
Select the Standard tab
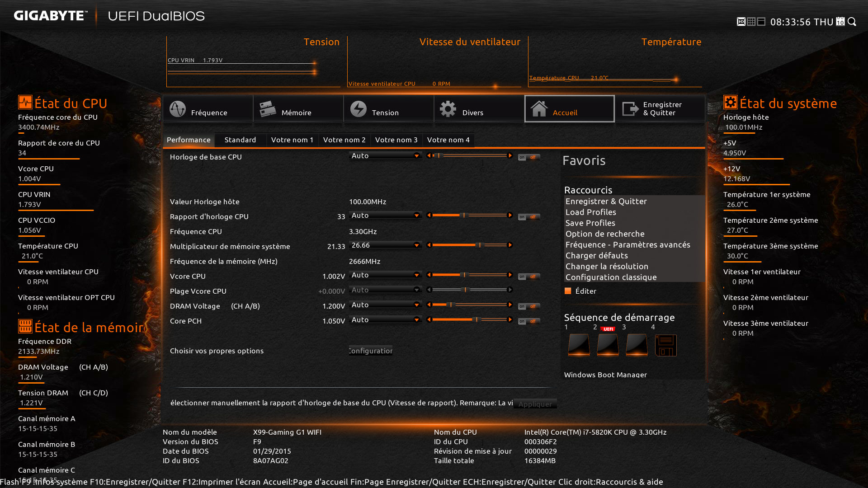(x=240, y=140)
